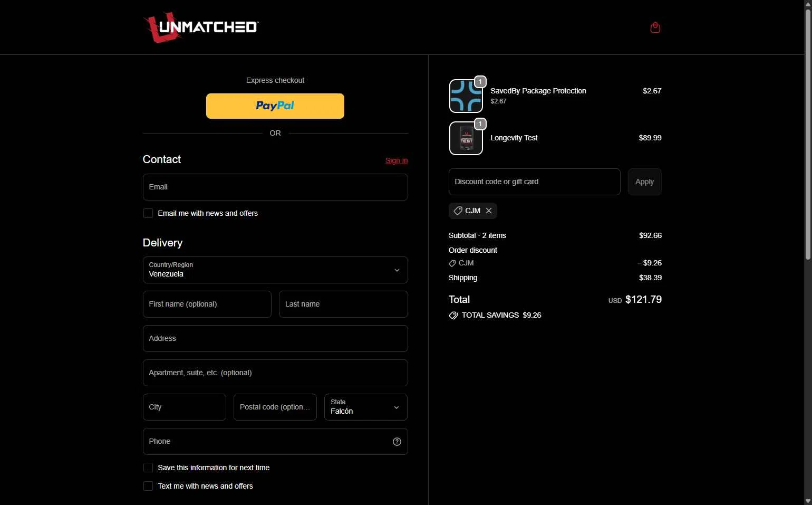Click the Longevity Test product name
This screenshot has width=812, height=505.
click(x=514, y=138)
